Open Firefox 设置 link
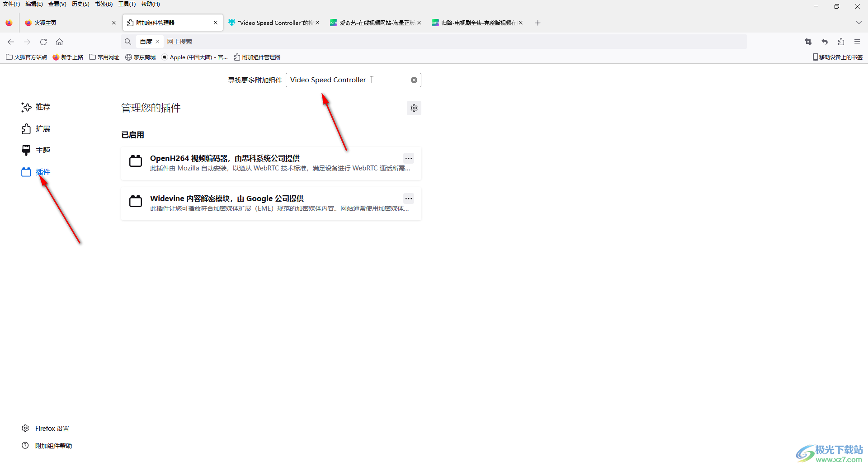The height and width of the screenshot is (467, 868). coord(46,428)
